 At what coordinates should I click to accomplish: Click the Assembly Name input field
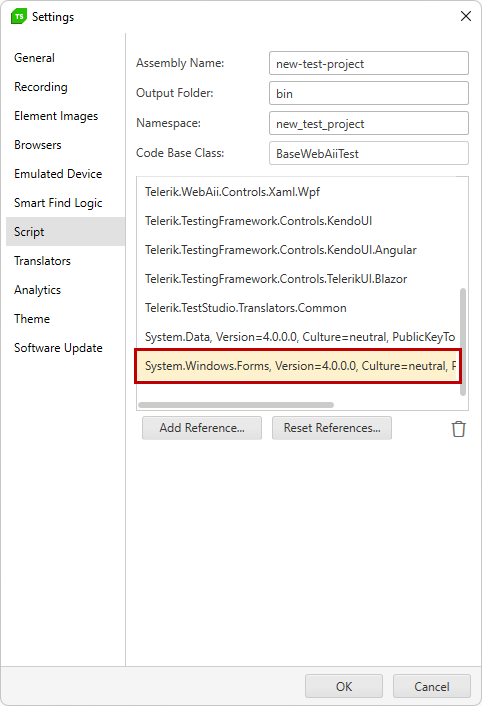369,63
